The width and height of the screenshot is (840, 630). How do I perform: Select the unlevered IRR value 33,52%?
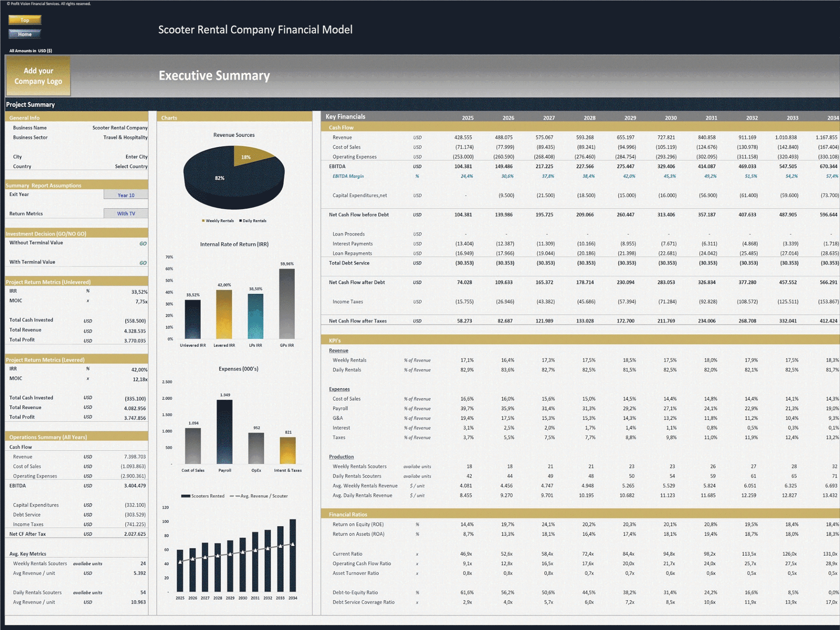pyautogui.click(x=140, y=292)
